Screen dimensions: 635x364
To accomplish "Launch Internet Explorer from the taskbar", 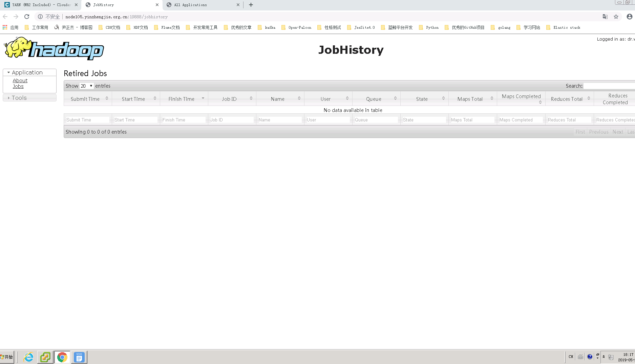I will point(28,357).
